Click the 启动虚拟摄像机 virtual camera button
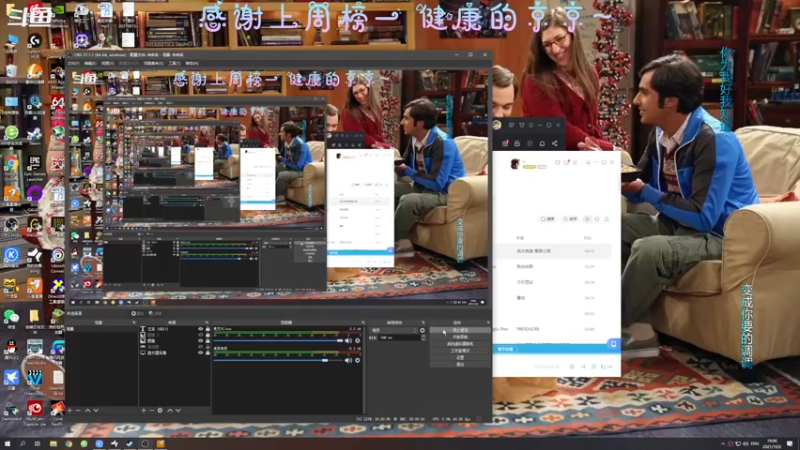Viewport: 800px width, 450px height. click(460, 344)
